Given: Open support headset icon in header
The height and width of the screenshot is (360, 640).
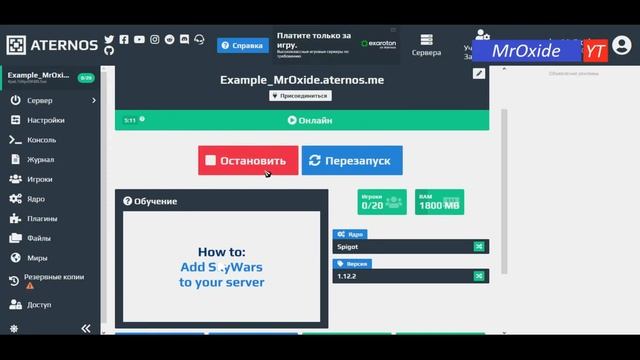Looking at the screenshot, I should (199, 39).
